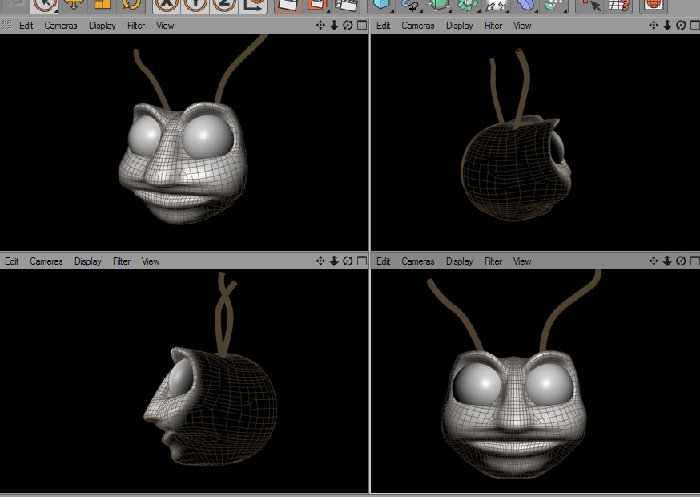Screen dimensions: 700x497
Task: Click rotate-view icon of bottom-left viewport
Action: (x=348, y=261)
